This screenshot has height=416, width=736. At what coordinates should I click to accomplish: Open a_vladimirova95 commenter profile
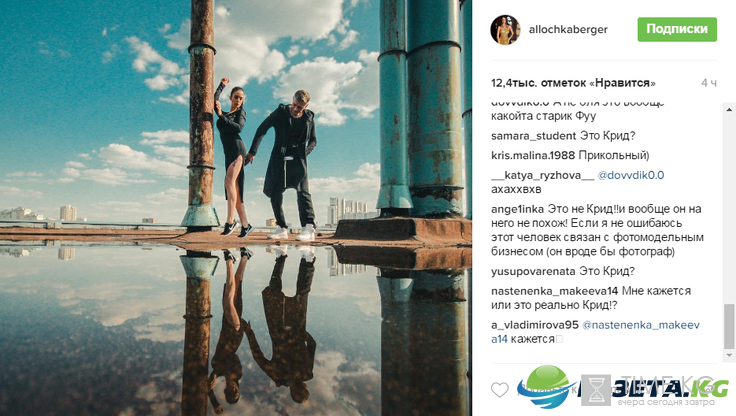[535, 325]
